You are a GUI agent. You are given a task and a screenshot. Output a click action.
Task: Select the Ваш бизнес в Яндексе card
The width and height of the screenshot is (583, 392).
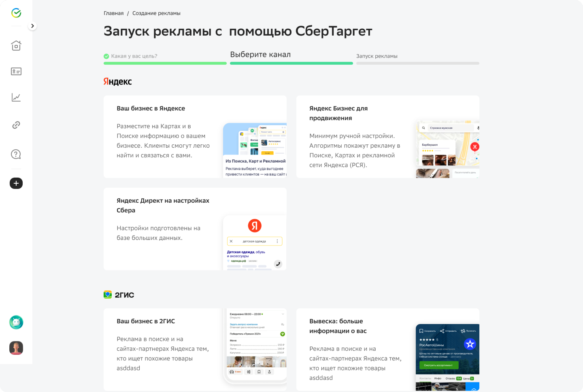(x=195, y=137)
